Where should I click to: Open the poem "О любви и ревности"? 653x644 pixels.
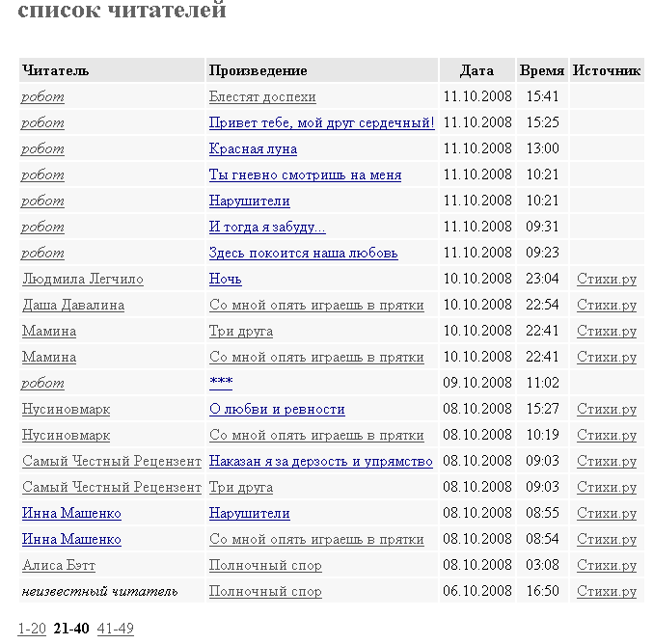tap(277, 409)
